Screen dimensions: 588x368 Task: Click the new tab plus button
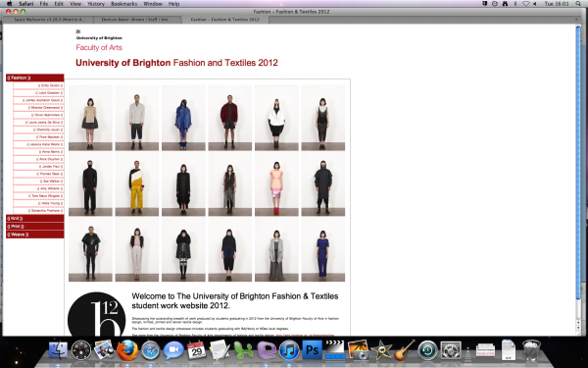pyautogui.click(x=576, y=20)
